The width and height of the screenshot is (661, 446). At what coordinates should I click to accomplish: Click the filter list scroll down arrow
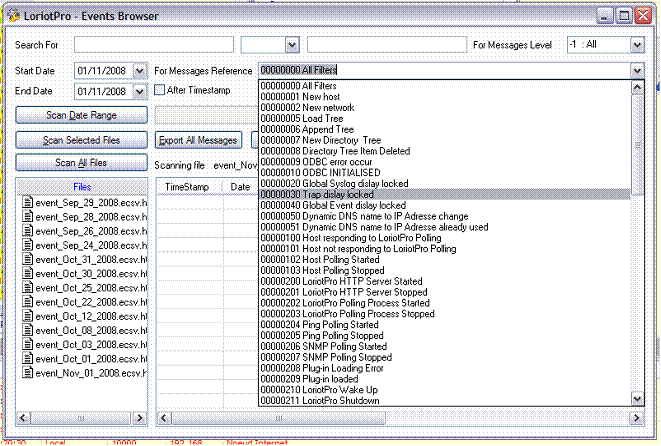[x=637, y=398]
